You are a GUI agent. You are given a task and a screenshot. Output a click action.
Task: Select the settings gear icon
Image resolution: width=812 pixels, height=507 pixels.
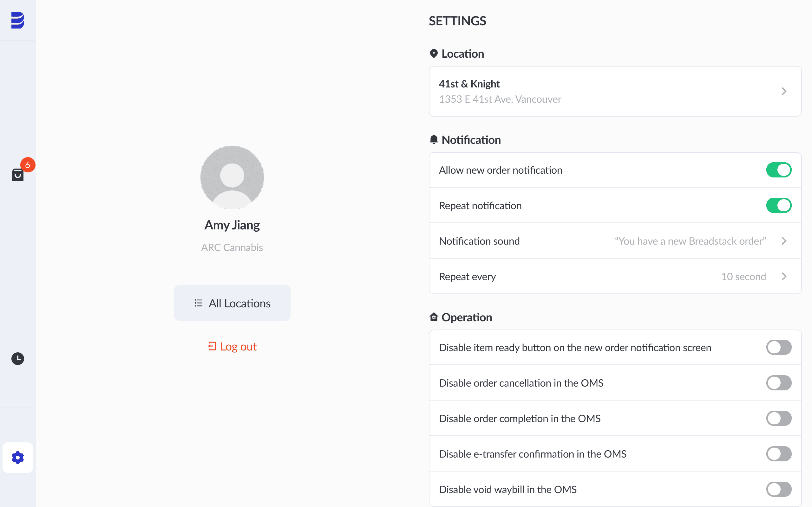(x=17, y=457)
